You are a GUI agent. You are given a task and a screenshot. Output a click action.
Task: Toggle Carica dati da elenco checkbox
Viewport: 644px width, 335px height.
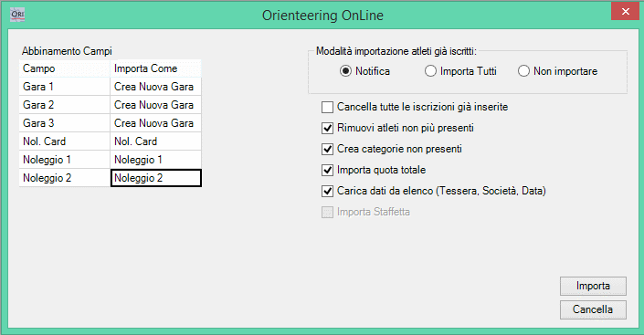(327, 191)
